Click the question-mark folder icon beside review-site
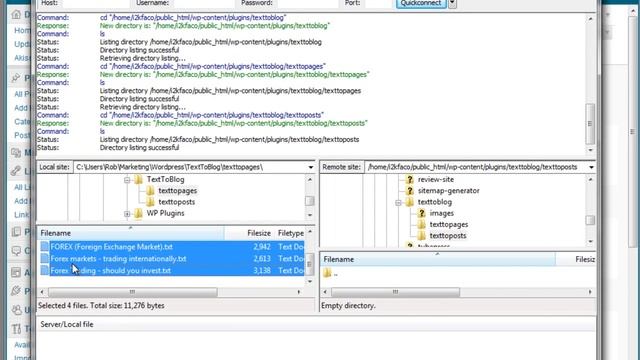640x360 pixels. pos(409,179)
